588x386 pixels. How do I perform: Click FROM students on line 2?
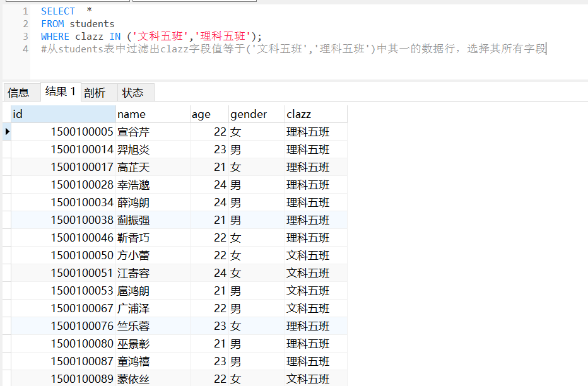(78, 24)
